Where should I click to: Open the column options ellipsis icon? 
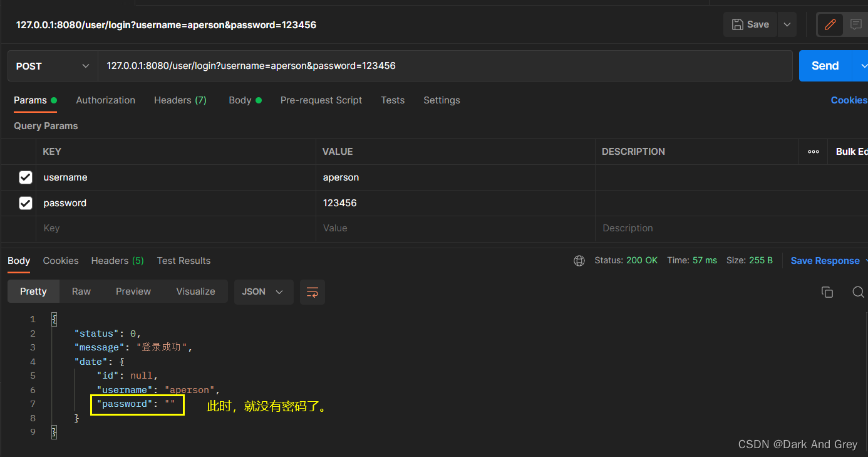[814, 152]
